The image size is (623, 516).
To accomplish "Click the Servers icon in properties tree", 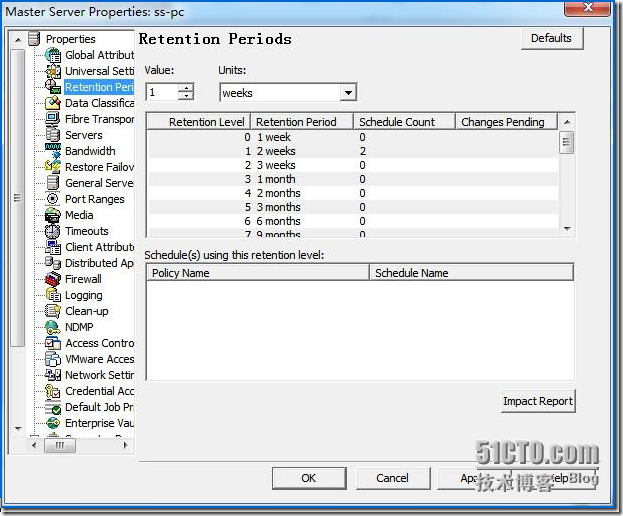I will coord(54,136).
